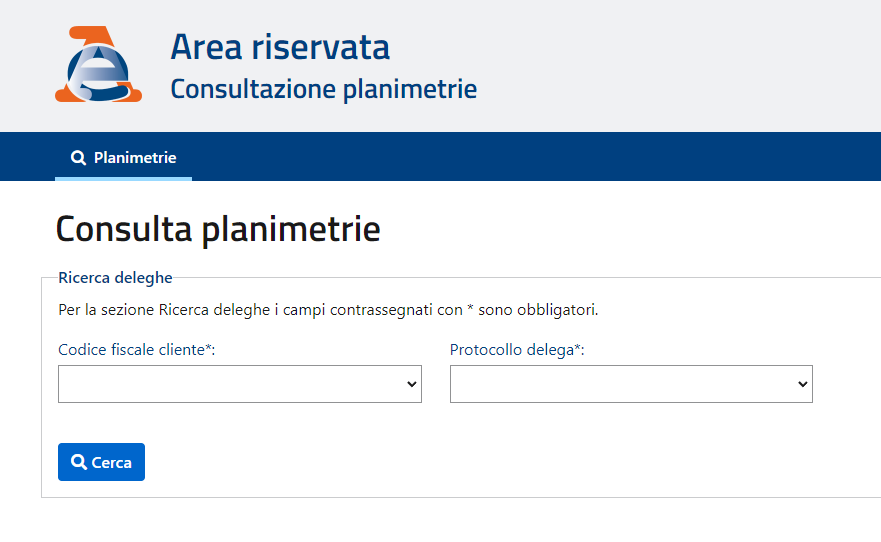Open the Planimetrie navigation tab
881x542 pixels.
pyautogui.click(x=124, y=157)
